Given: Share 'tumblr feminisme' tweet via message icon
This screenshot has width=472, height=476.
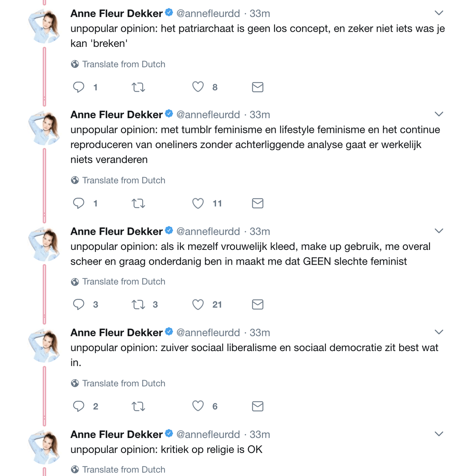Looking at the screenshot, I should [258, 203].
